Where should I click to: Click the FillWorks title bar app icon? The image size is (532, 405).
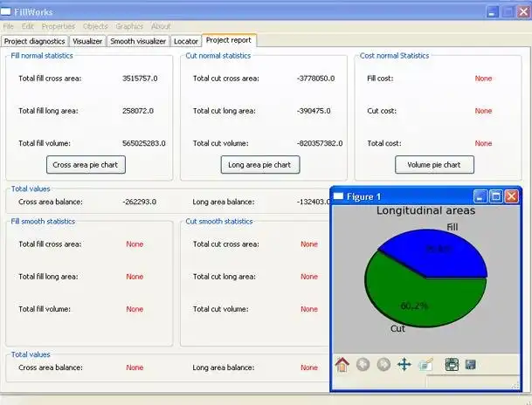coord(6,12)
